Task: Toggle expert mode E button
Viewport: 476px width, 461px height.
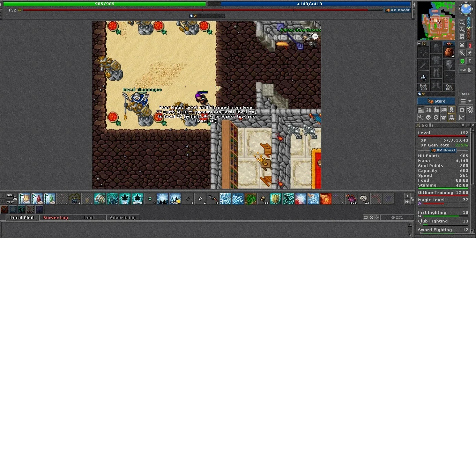Action: [x=470, y=61]
